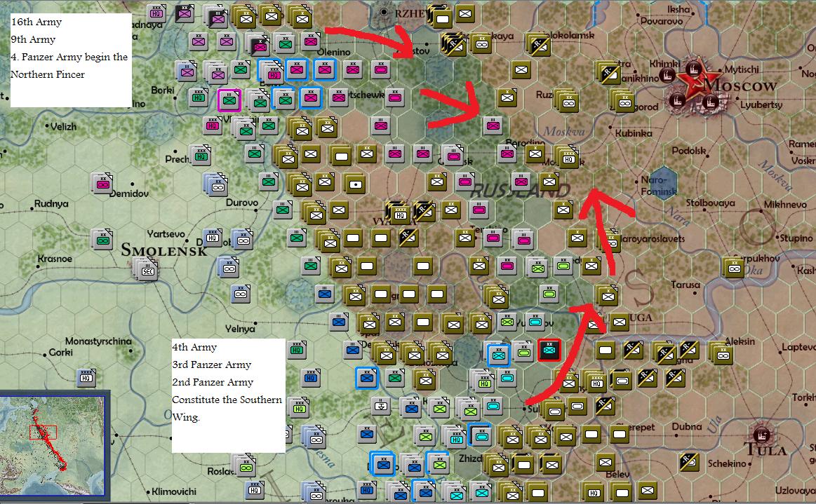Click the Klimovichi town label
Viewport: 816px width, 504px height.
[x=174, y=491]
